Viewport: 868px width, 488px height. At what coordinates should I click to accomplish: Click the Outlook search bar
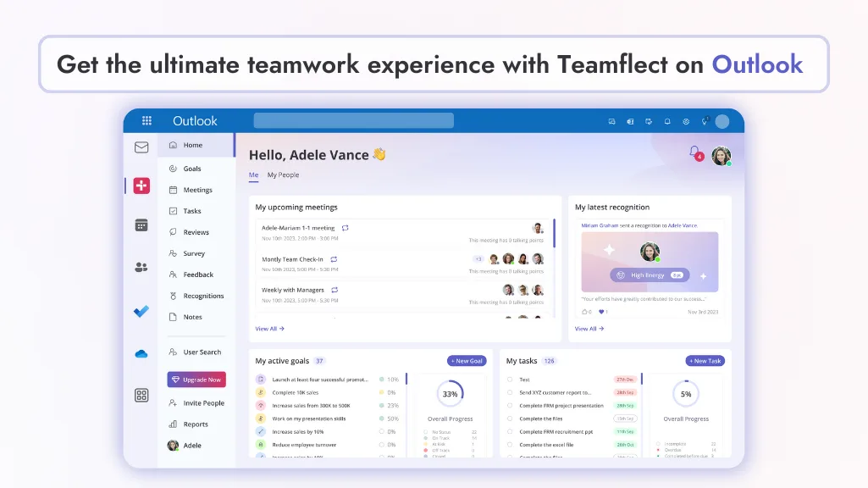pyautogui.click(x=354, y=121)
